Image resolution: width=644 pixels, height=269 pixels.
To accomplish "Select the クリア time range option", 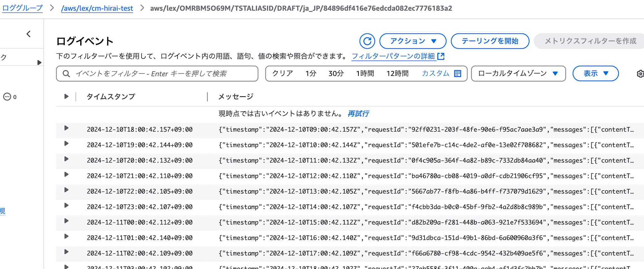I will click(x=282, y=73).
